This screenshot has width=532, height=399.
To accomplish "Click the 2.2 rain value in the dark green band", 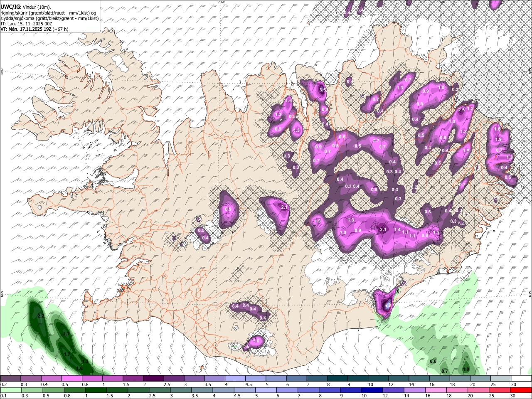I will coord(41,316).
